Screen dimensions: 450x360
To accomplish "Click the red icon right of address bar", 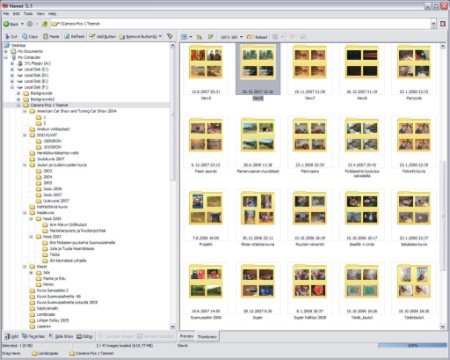I will pyautogui.click(x=443, y=24).
